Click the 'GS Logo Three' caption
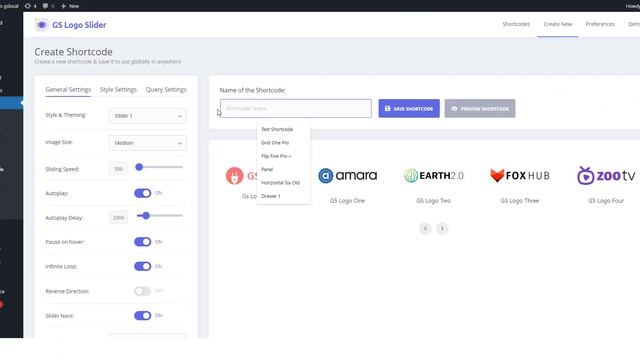Image resolution: width=640 pixels, height=360 pixels. pos(520,201)
